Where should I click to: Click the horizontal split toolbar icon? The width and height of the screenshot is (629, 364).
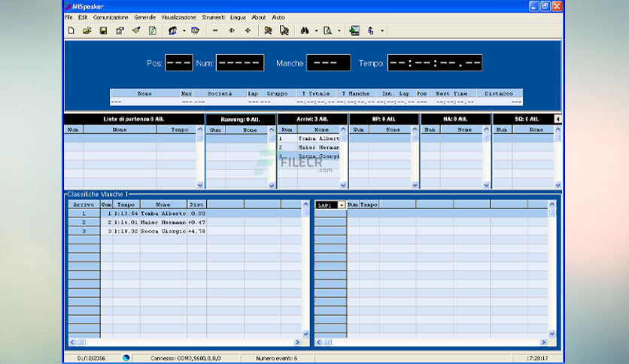click(232, 31)
